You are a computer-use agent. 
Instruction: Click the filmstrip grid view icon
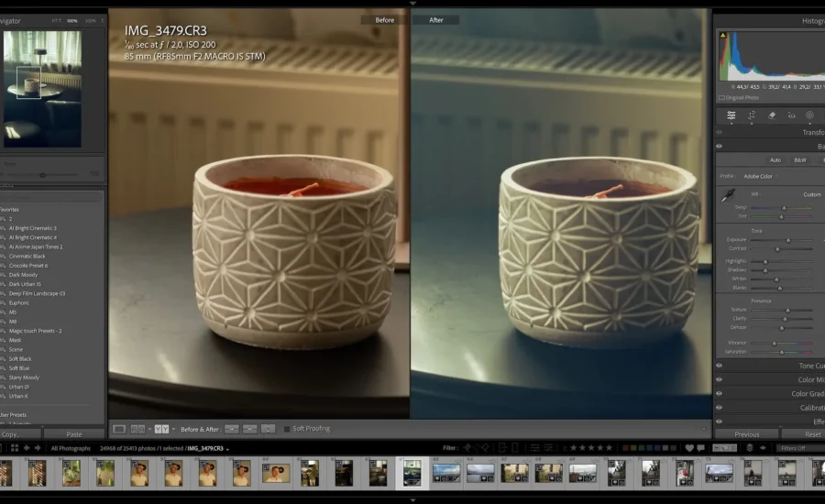coord(13,448)
